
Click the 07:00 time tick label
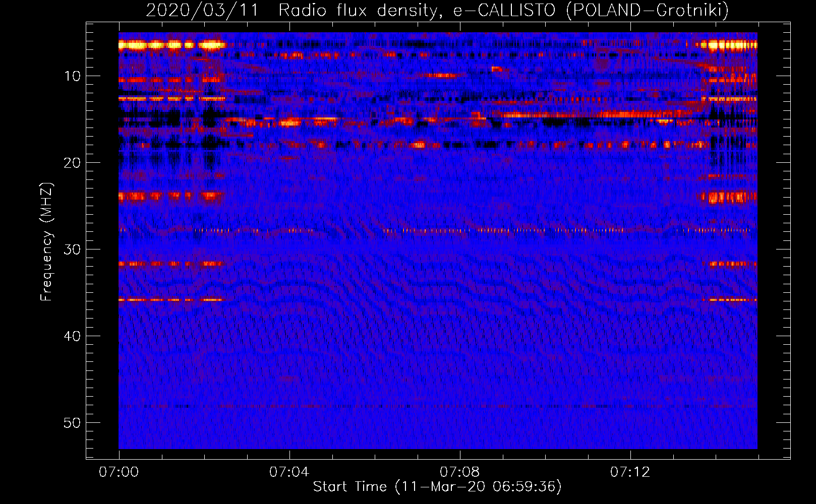pyautogui.click(x=119, y=472)
